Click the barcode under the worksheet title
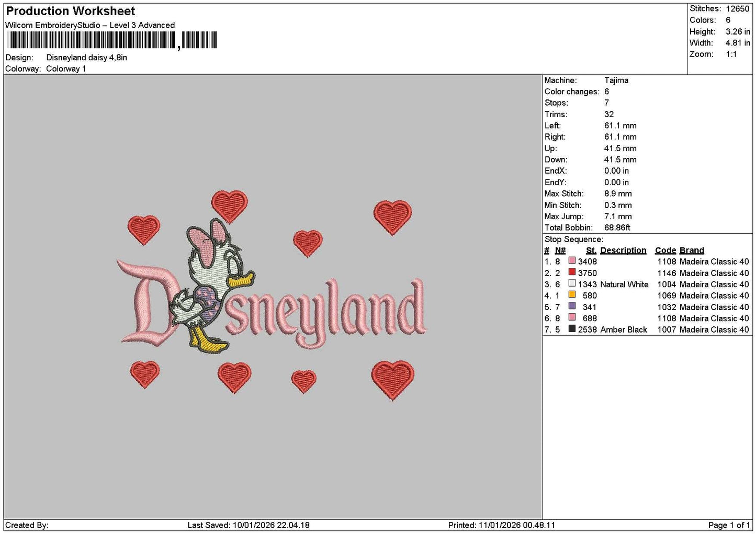Screen dimensions: 756x534 click(112, 41)
